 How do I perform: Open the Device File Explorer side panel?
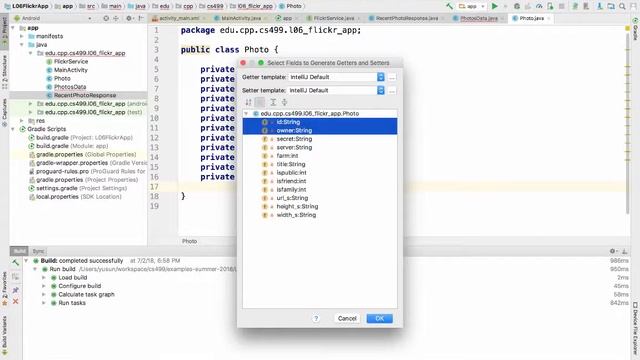coord(635,329)
